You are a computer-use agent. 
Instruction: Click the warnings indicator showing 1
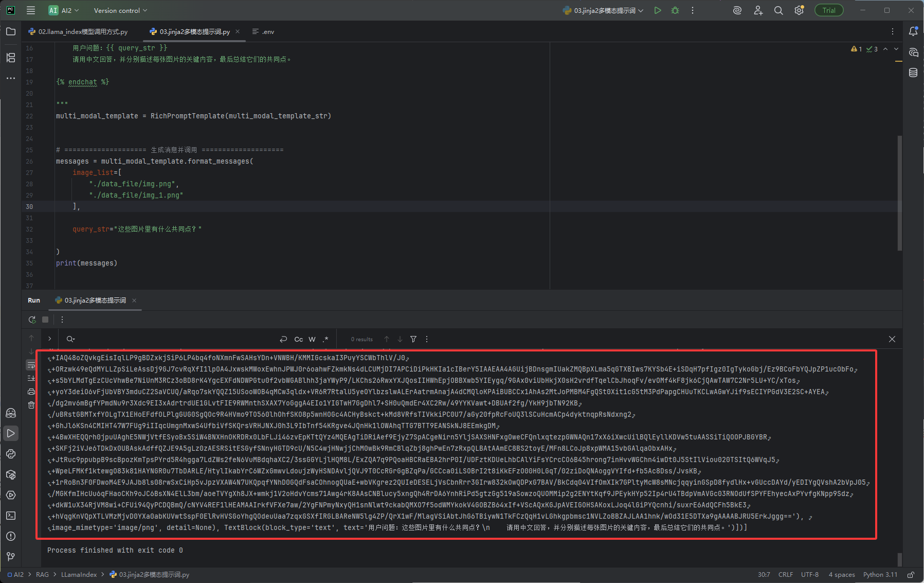pyautogui.click(x=856, y=49)
